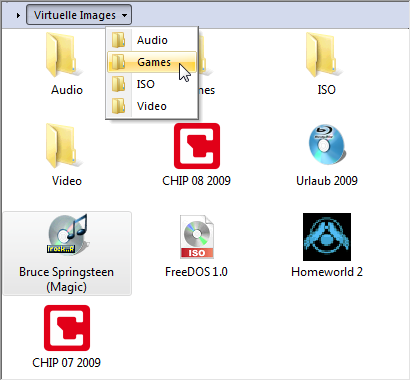Expand the breadcrumb arrow left of Virtuelle Images

(x=18, y=15)
